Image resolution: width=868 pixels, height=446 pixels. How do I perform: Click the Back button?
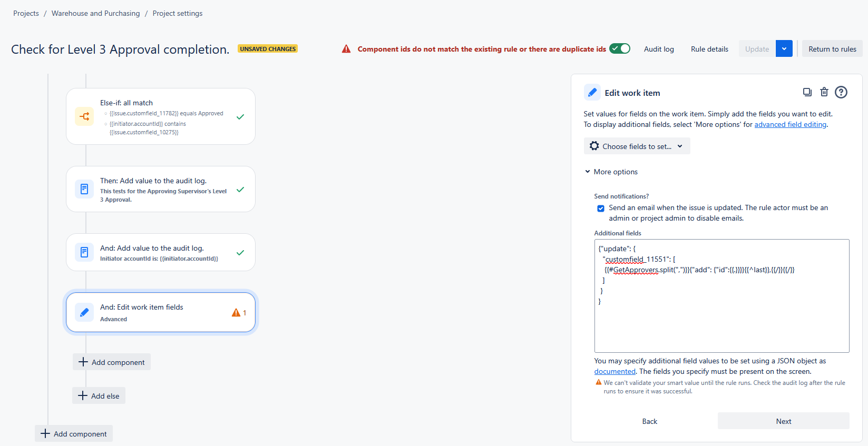tap(650, 421)
